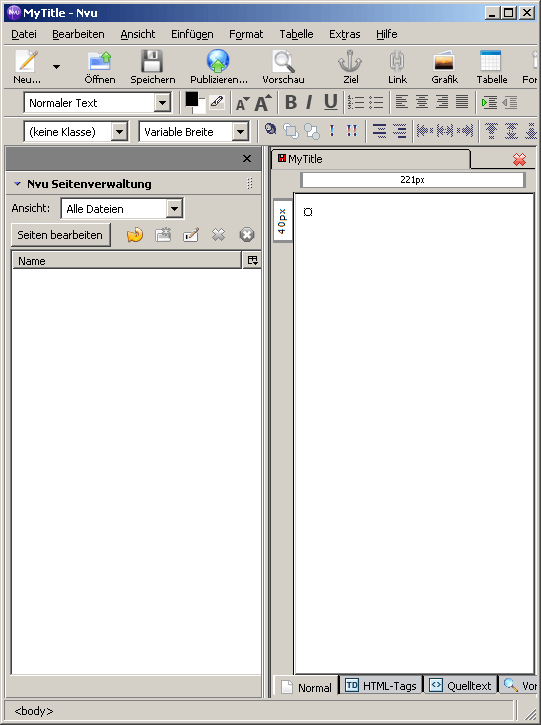Viewport: 541px width, 725px height.
Task: Click the horizontal left alignment arrows icon
Action: (425, 131)
